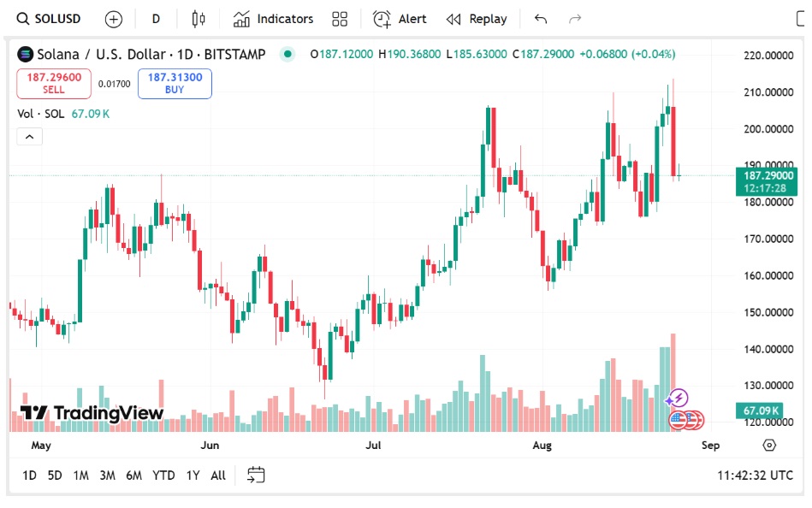
Task: Switch to the YTD timeframe
Action: pos(163,475)
